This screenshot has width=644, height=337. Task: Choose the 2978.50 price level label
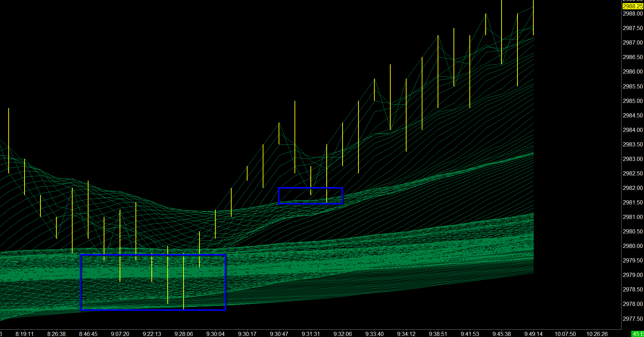(x=633, y=289)
